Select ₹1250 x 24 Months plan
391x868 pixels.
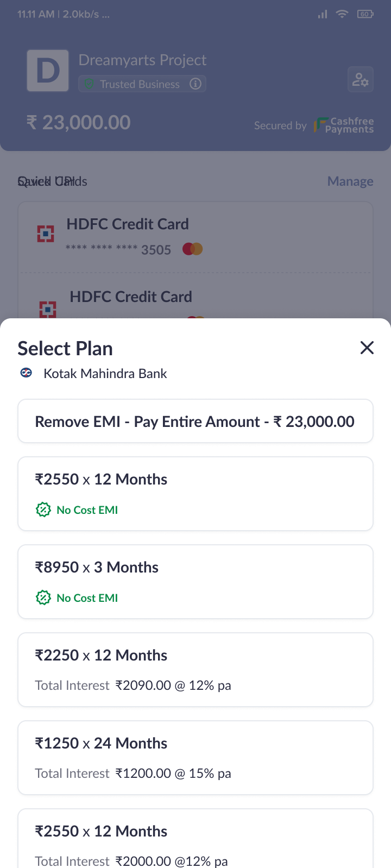click(195, 757)
